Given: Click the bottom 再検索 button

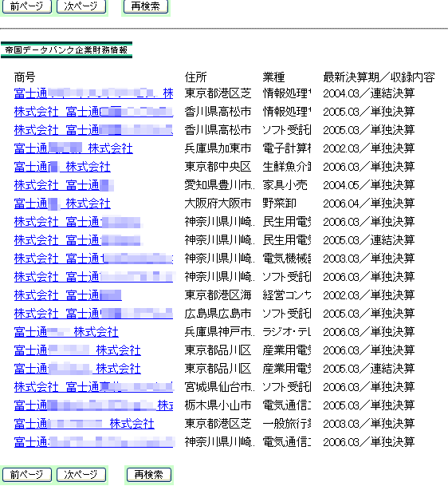Looking at the screenshot, I should coord(149,475).
